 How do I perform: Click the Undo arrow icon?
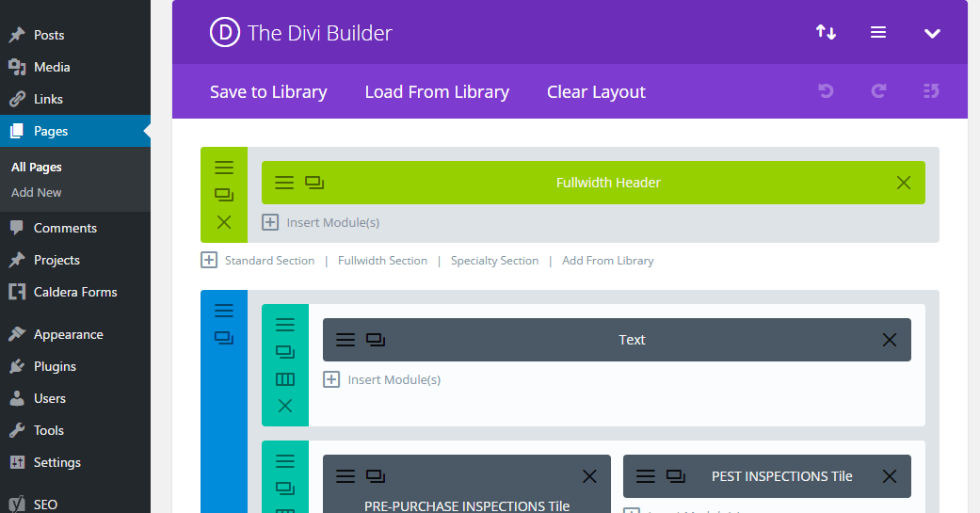click(826, 91)
